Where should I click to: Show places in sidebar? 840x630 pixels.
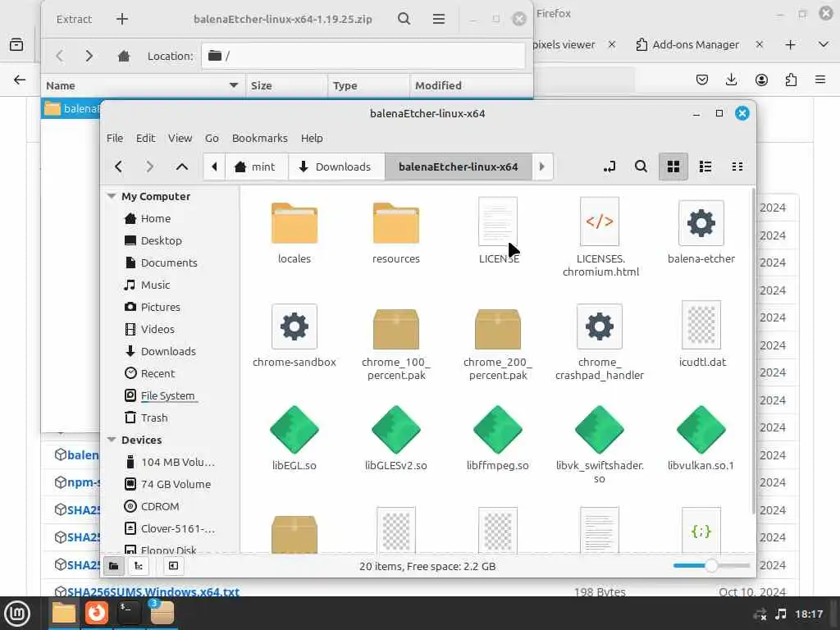pos(113,566)
